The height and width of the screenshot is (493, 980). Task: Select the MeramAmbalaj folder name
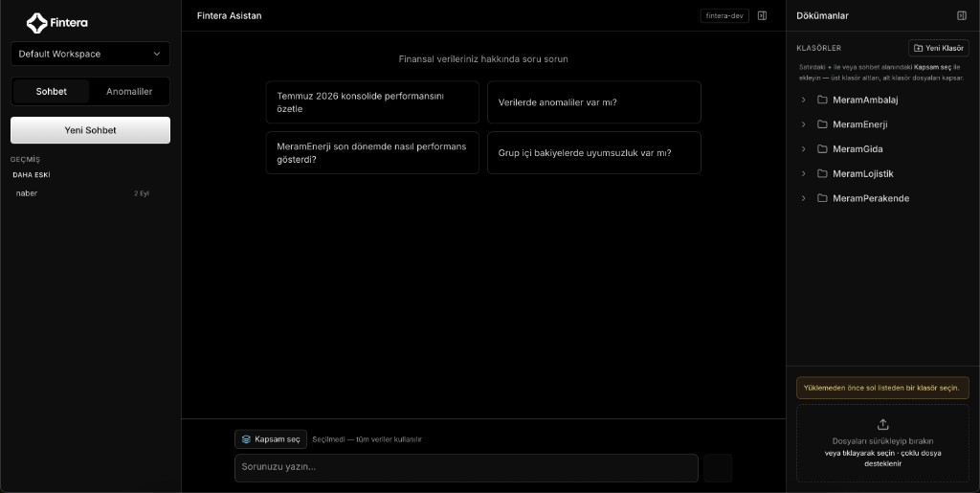click(x=865, y=100)
